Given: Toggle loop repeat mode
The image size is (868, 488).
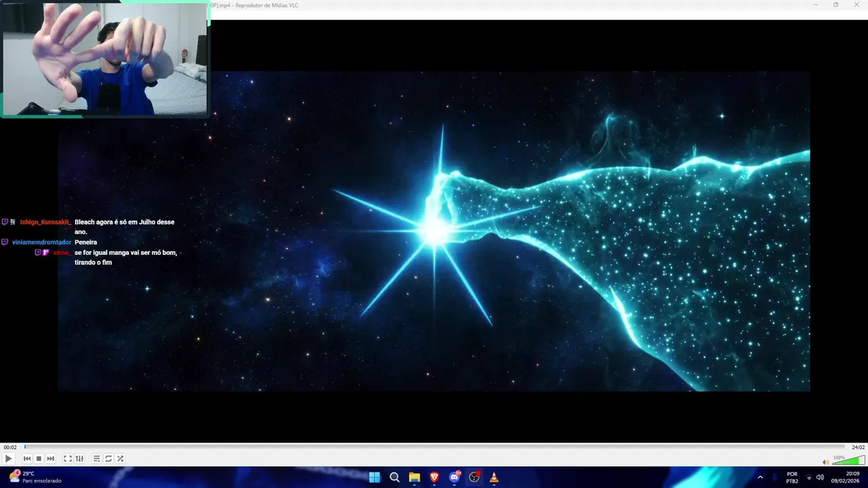Looking at the screenshot, I should point(108,459).
